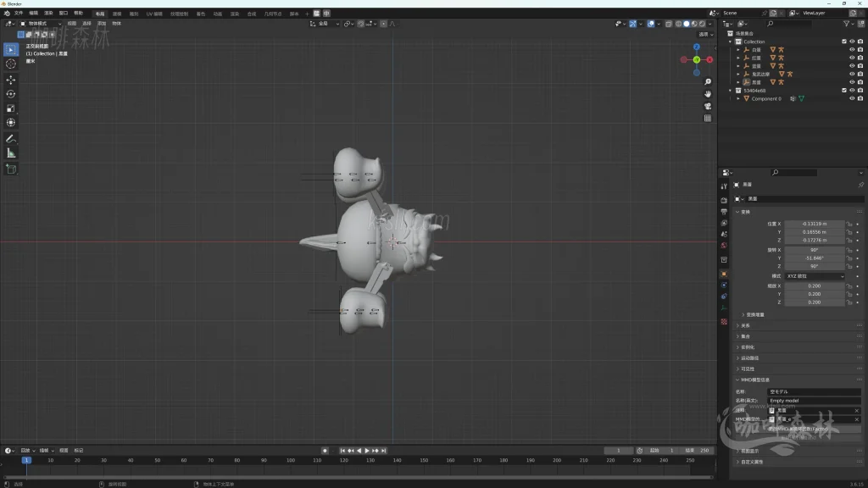This screenshot has width=868, height=488.
Task: Uncheck the Collection exclude checkbox
Action: coord(843,42)
